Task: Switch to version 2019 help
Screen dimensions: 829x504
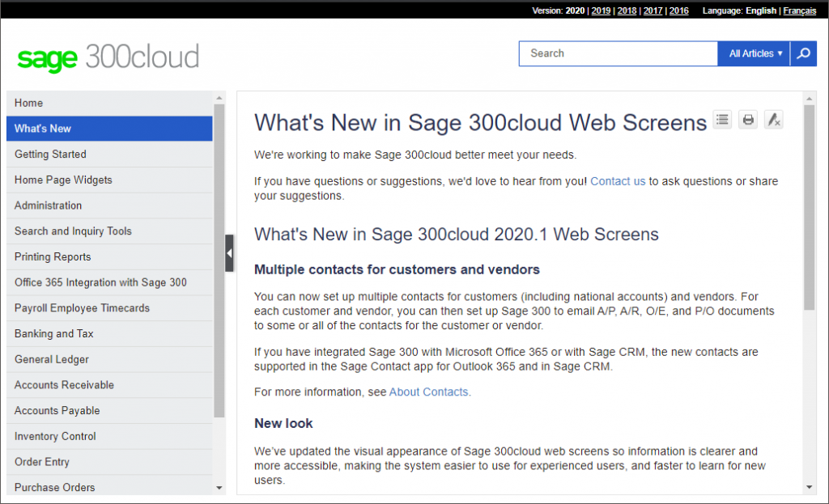Action: point(601,11)
